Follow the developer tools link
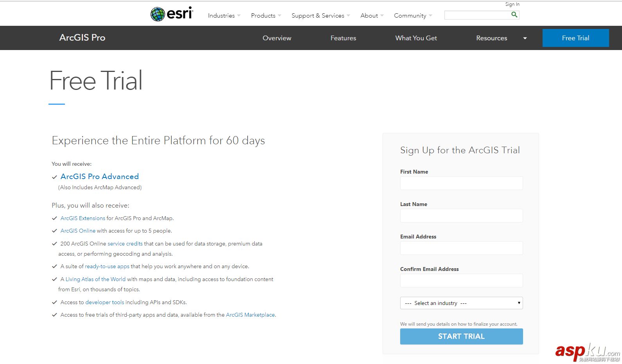This screenshot has width=622, height=364. click(105, 302)
